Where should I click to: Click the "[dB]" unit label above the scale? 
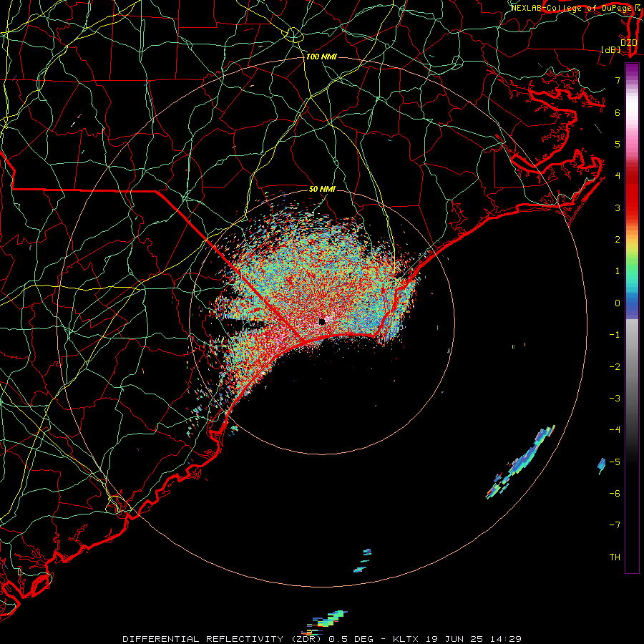tap(611, 49)
